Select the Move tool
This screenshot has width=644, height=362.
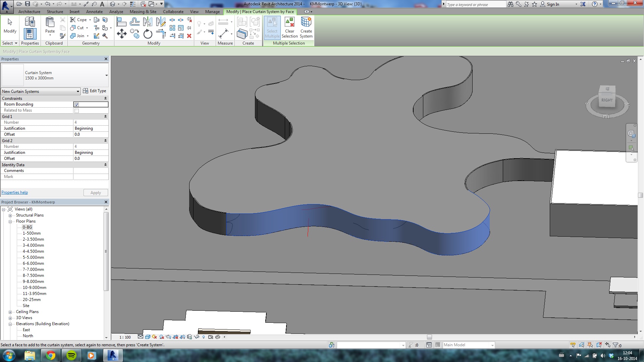(x=121, y=34)
